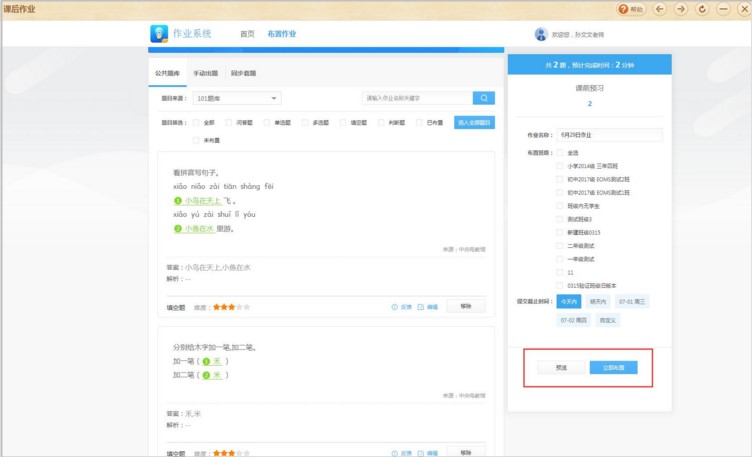752x457 pixels.
Task: Tick the 多选题 filter checkbox
Action: (305, 123)
